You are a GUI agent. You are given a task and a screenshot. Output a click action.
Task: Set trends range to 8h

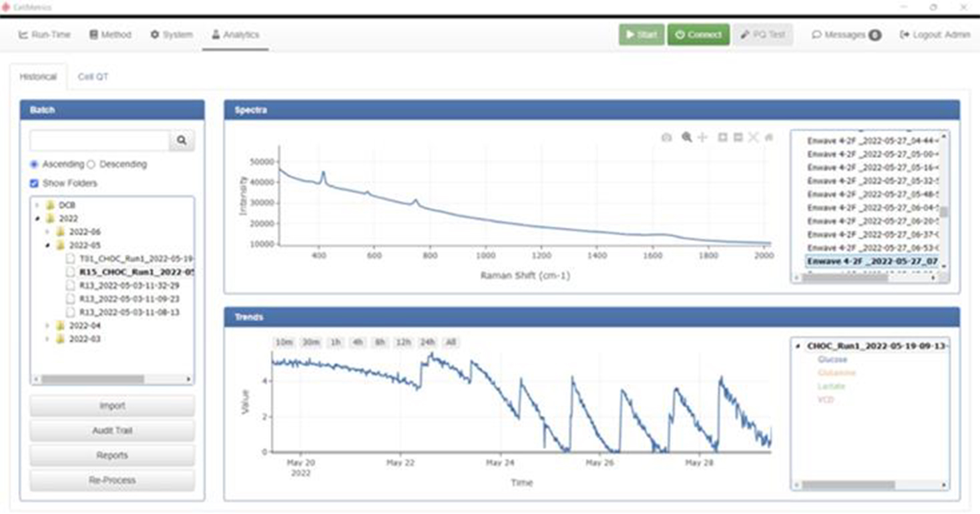pos(380,342)
